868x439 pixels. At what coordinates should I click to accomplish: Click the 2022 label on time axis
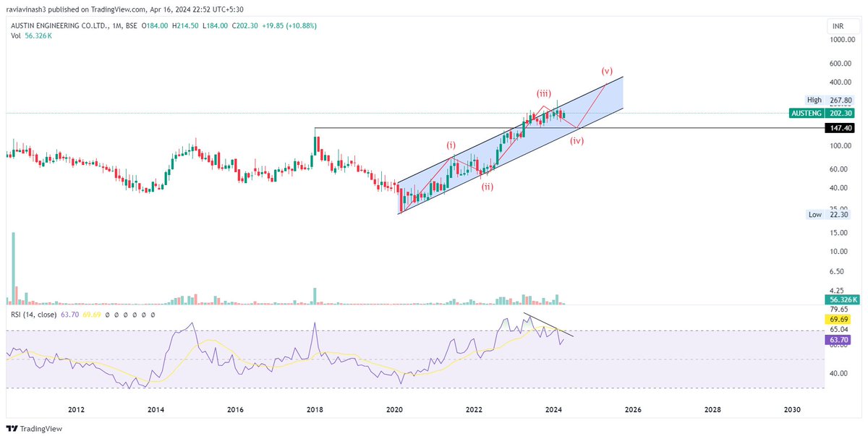point(474,409)
